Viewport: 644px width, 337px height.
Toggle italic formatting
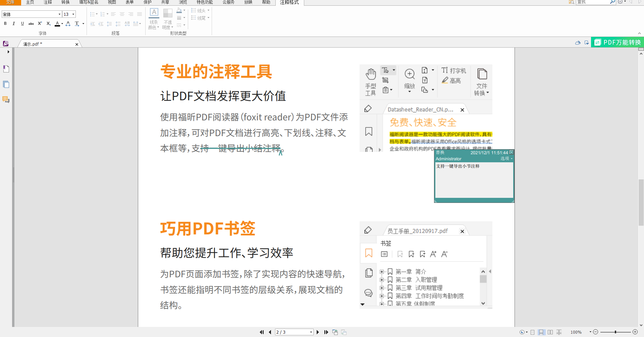[14, 23]
